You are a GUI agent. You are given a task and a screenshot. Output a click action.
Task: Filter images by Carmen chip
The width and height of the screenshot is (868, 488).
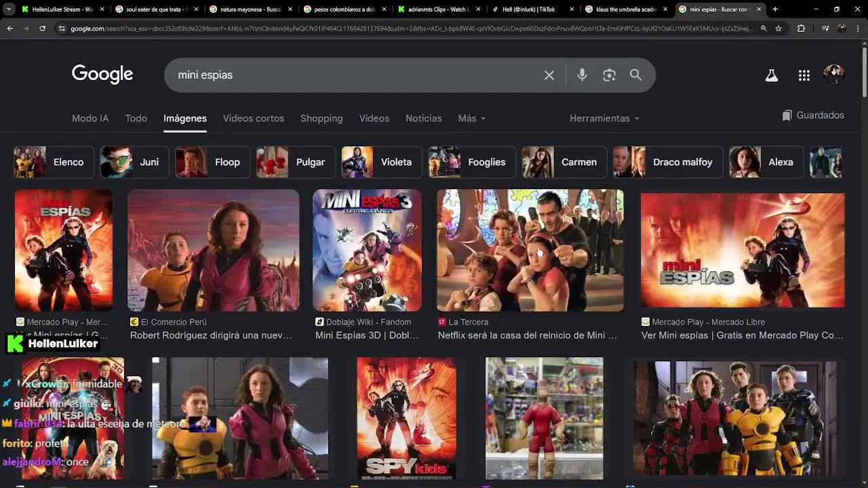click(565, 162)
